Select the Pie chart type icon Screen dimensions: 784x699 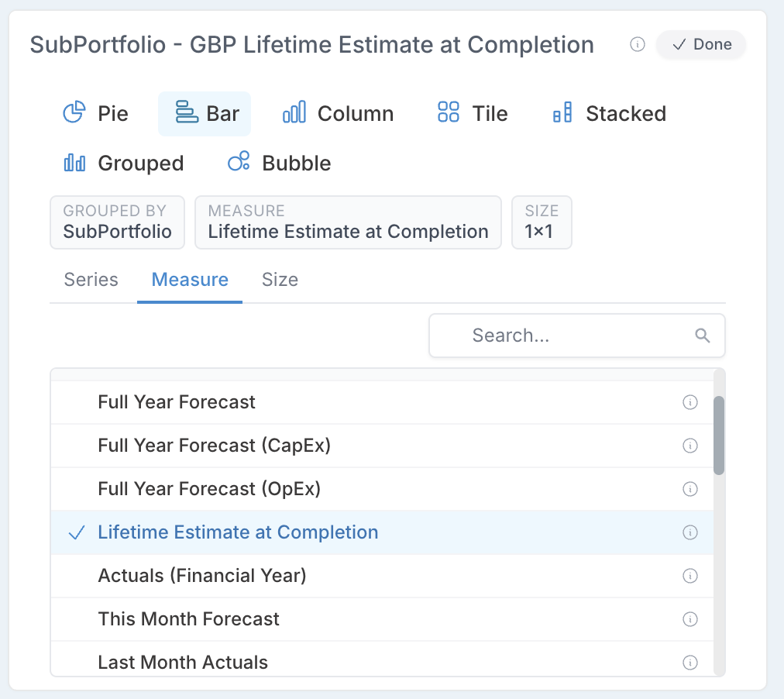[74, 112]
